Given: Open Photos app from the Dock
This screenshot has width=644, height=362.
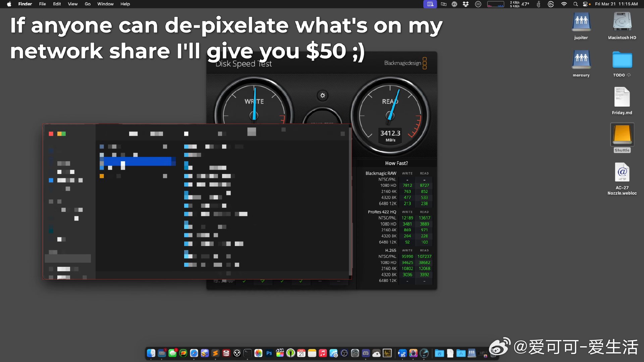Looking at the screenshot, I should 258,353.
